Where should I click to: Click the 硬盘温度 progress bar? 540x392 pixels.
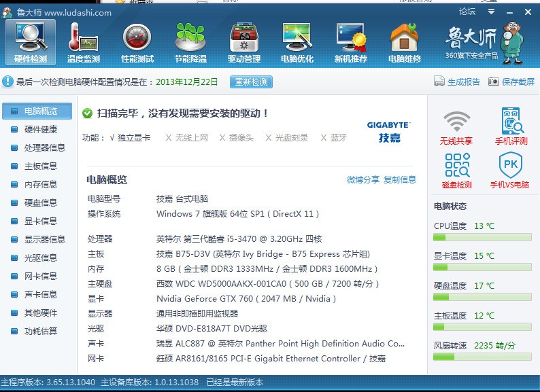point(482,297)
